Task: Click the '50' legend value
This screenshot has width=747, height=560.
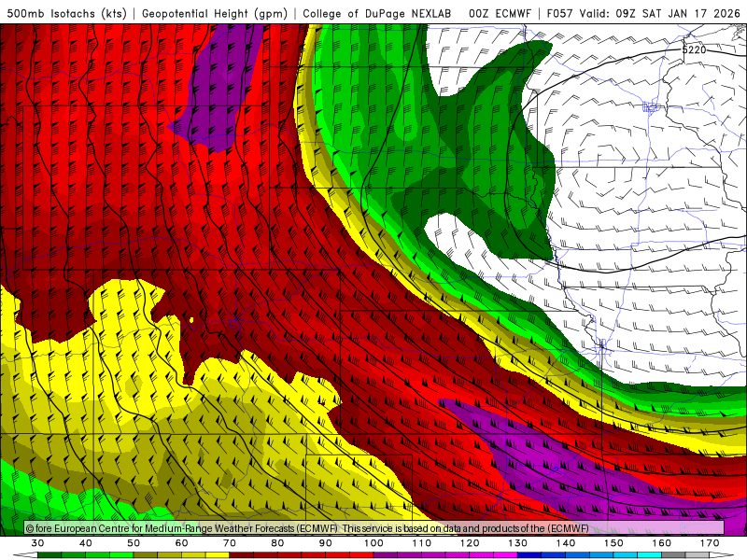Action: click(x=134, y=543)
